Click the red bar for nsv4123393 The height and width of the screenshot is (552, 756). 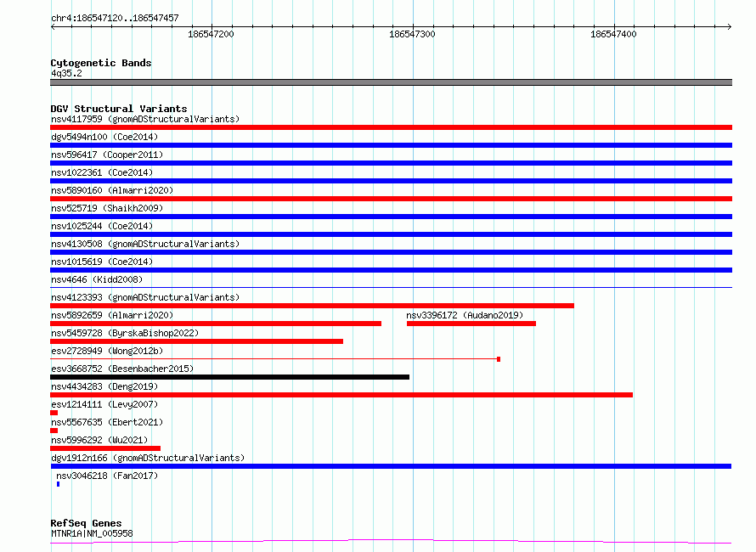point(312,306)
